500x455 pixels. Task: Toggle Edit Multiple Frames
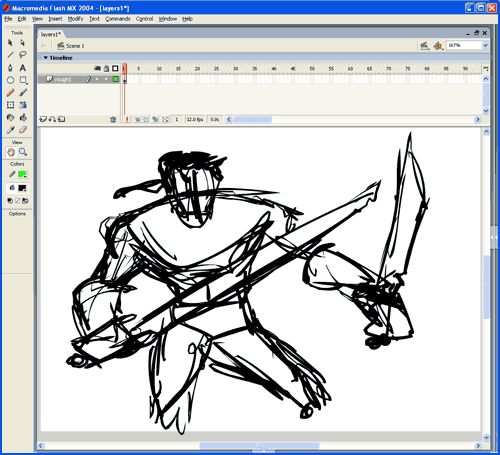tap(155, 119)
